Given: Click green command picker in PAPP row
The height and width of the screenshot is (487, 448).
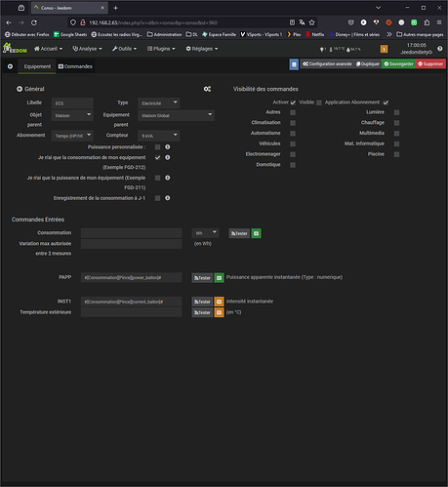Looking at the screenshot, I should point(219,278).
